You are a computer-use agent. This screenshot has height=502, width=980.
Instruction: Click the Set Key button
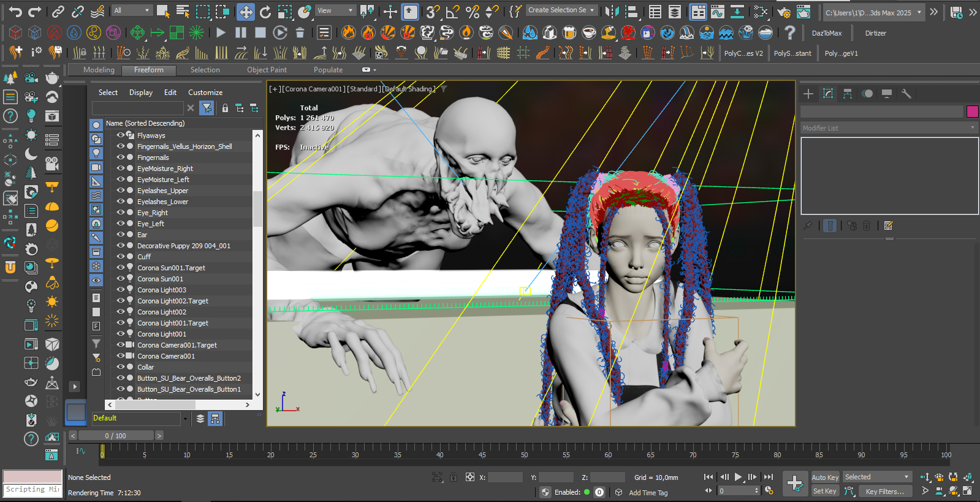(825, 491)
